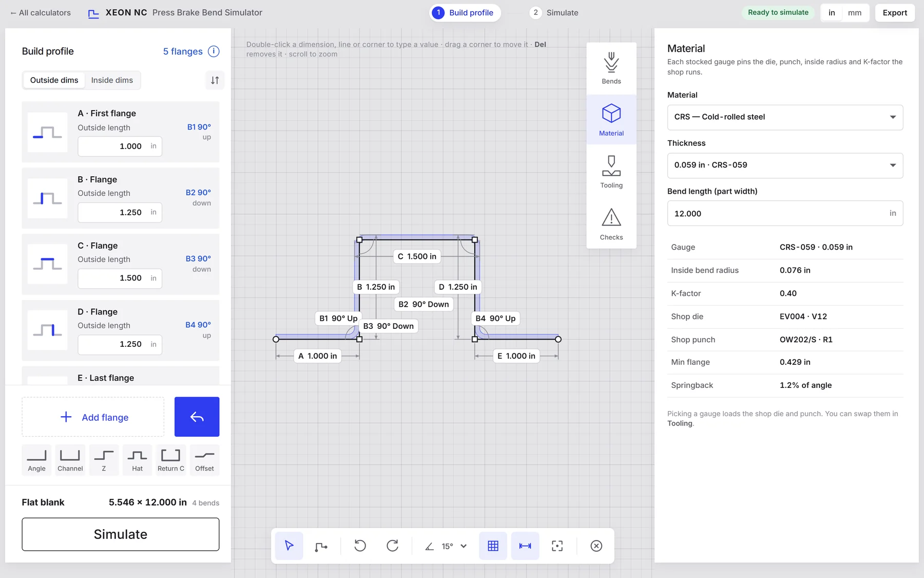Insert the Z profile preset

[104, 459]
